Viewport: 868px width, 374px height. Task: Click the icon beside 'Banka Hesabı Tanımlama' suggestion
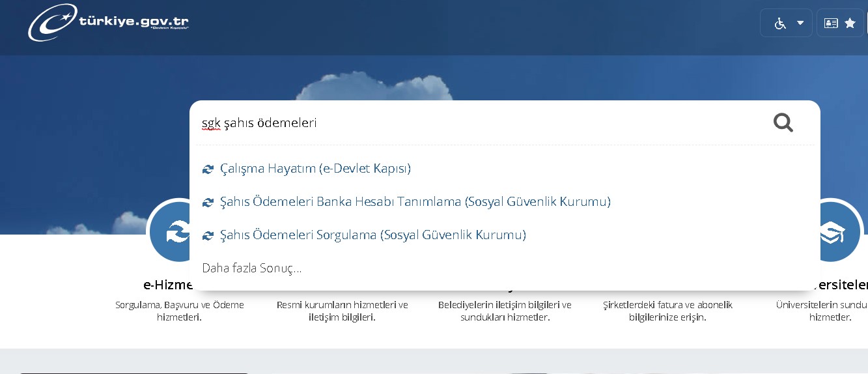pos(208,203)
